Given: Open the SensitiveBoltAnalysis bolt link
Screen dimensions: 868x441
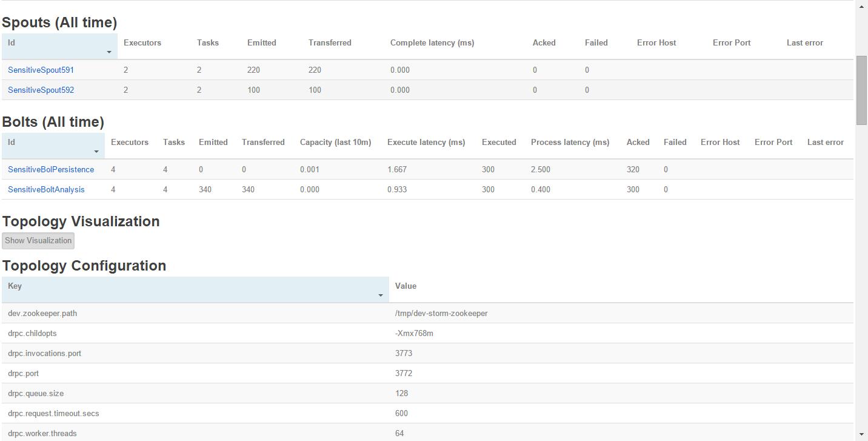Looking at the screenshot, I should (x=46, y=189).
